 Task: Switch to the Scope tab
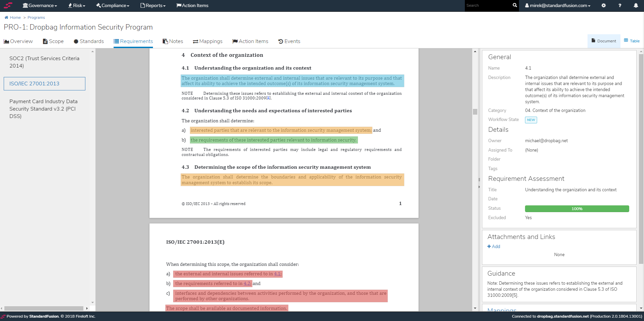coord(53,41)
